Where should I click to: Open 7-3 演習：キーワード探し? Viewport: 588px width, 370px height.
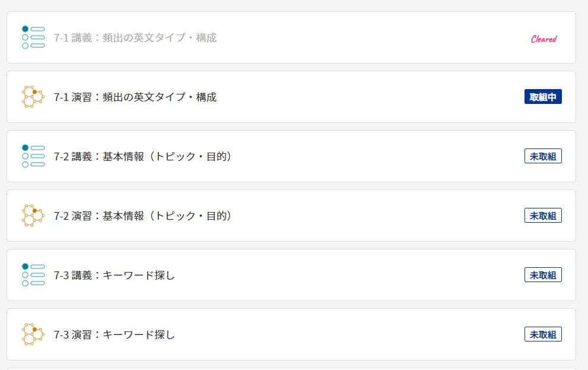pos(114,334)
